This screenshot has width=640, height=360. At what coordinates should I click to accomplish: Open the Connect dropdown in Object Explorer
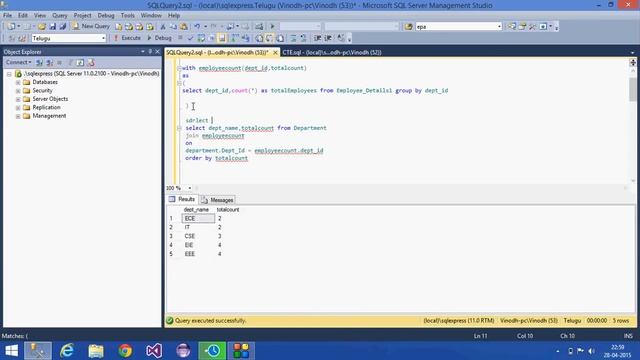pos(18,62)
